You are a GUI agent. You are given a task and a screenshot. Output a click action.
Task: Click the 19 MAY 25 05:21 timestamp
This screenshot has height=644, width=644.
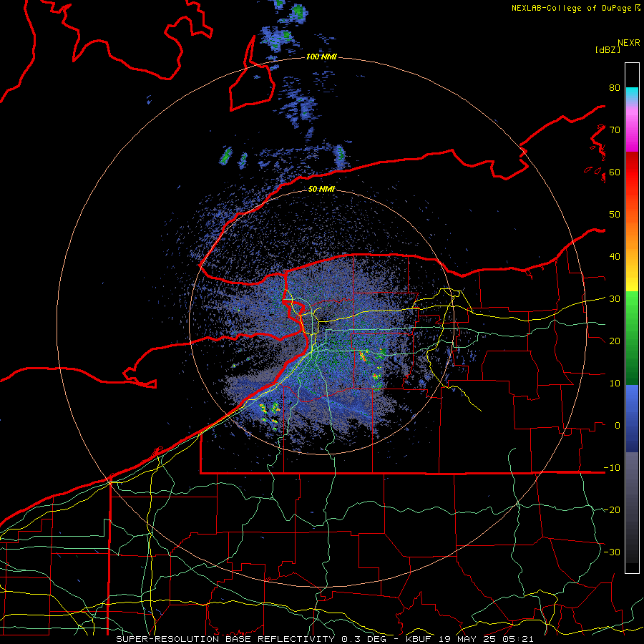click(x=487, y=639)
